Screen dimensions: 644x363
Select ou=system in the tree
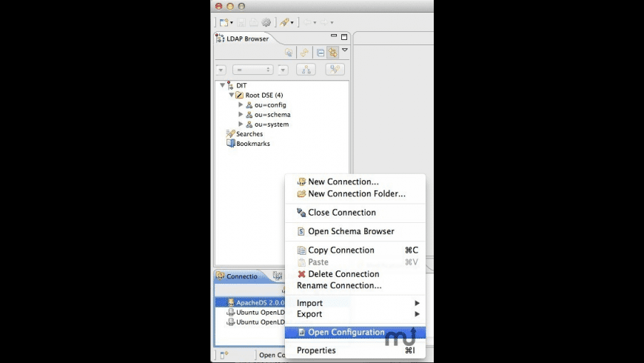(272, 124)
